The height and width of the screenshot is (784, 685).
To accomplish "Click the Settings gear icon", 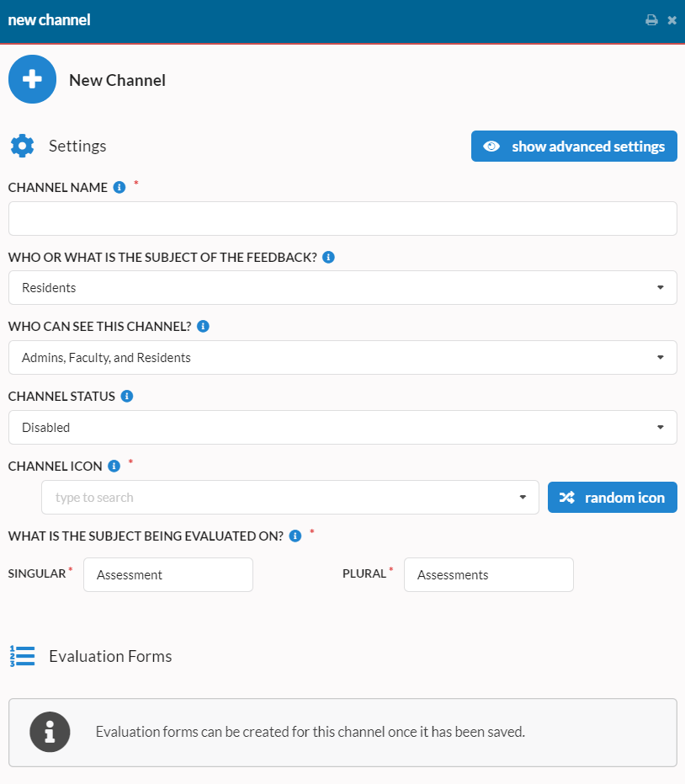I will [x=23, y=146].
